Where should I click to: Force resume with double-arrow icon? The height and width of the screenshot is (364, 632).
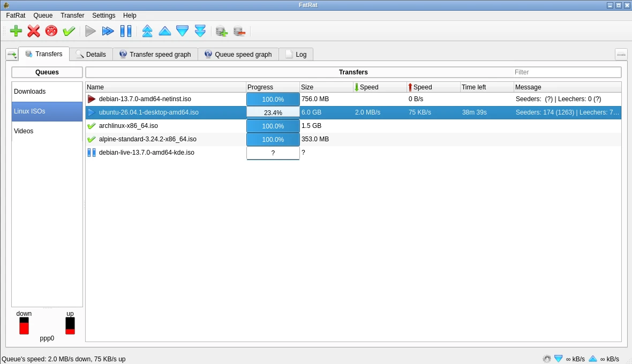point(108,31)
